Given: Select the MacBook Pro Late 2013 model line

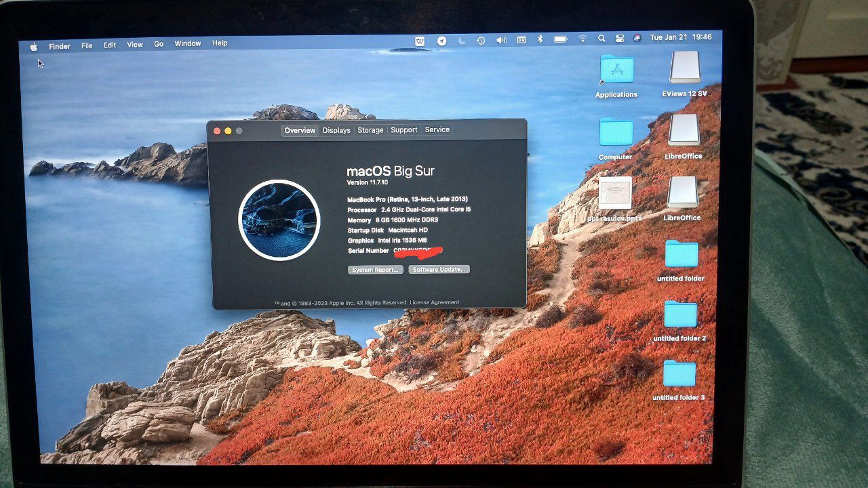Looking at the screenshot, I should coord(408,199).
